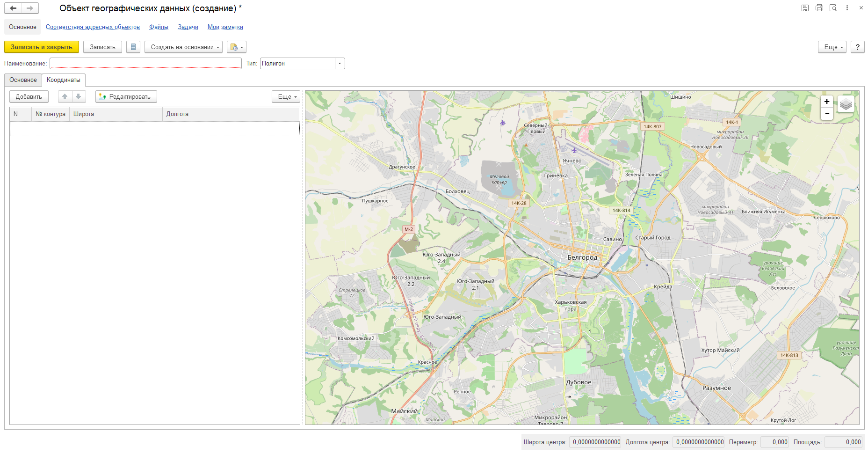Screen dimensions: 868x454
Task: Zoom in on the map
Action: pos(827,102)
